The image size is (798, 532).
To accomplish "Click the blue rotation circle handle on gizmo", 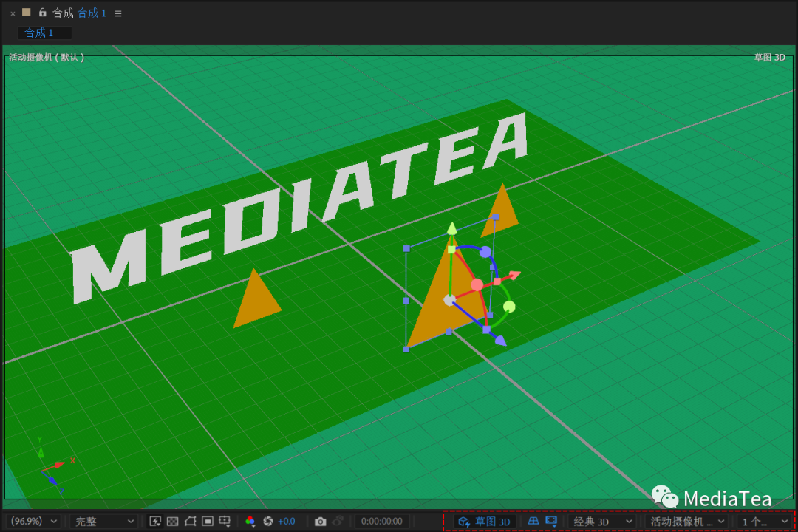I will (x=485, y=251).
